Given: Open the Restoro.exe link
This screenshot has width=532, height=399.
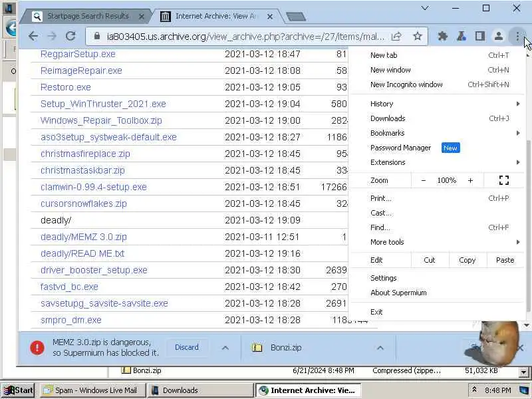Looking at the screenshot, I should [x=65, y=87].
